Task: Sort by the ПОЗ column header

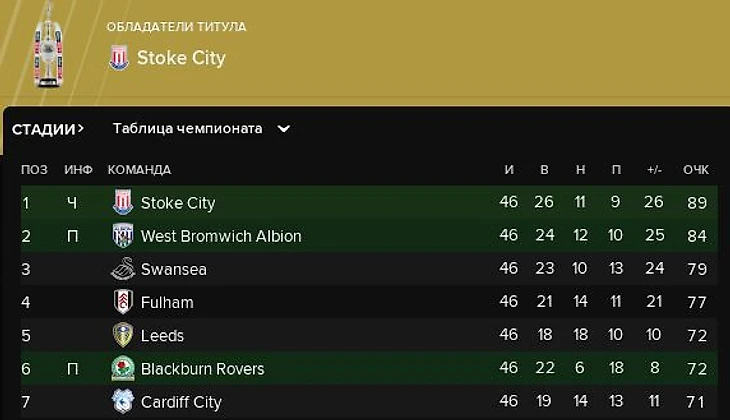Action: 34,170
